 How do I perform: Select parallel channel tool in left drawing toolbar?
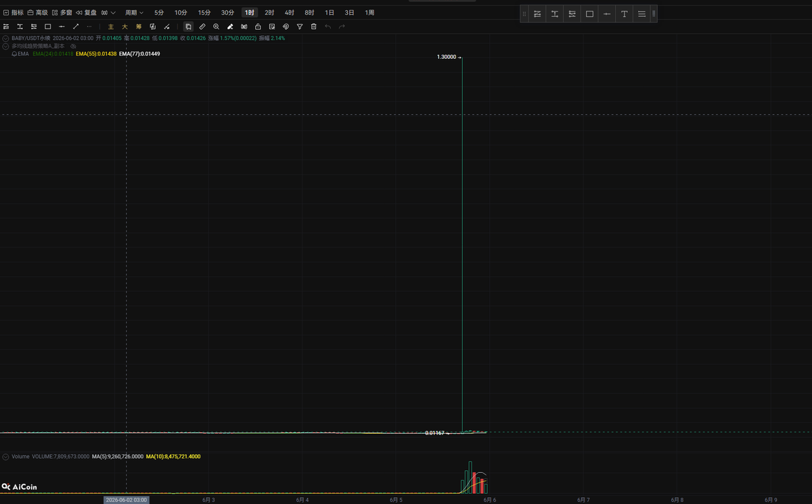6,26
